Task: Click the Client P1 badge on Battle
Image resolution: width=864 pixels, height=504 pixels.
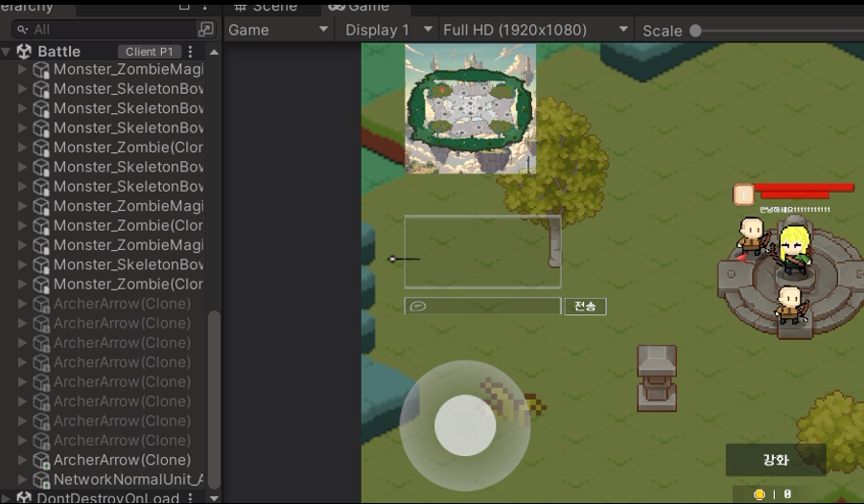Action: 150,52
